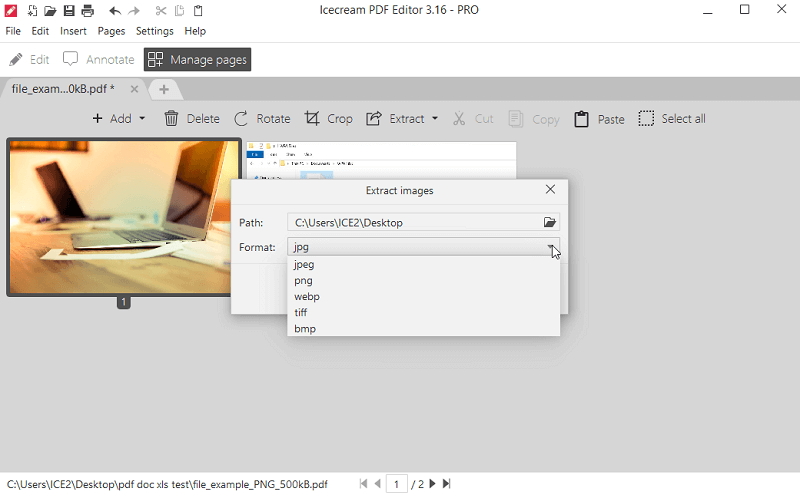
Task: Open the File menu
Action: coord(13,31)
